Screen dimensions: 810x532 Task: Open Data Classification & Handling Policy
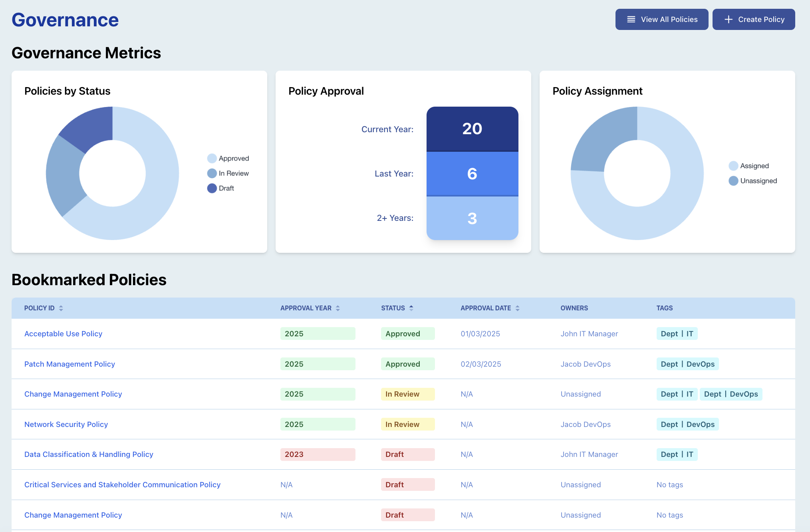[x=89, y=455]
